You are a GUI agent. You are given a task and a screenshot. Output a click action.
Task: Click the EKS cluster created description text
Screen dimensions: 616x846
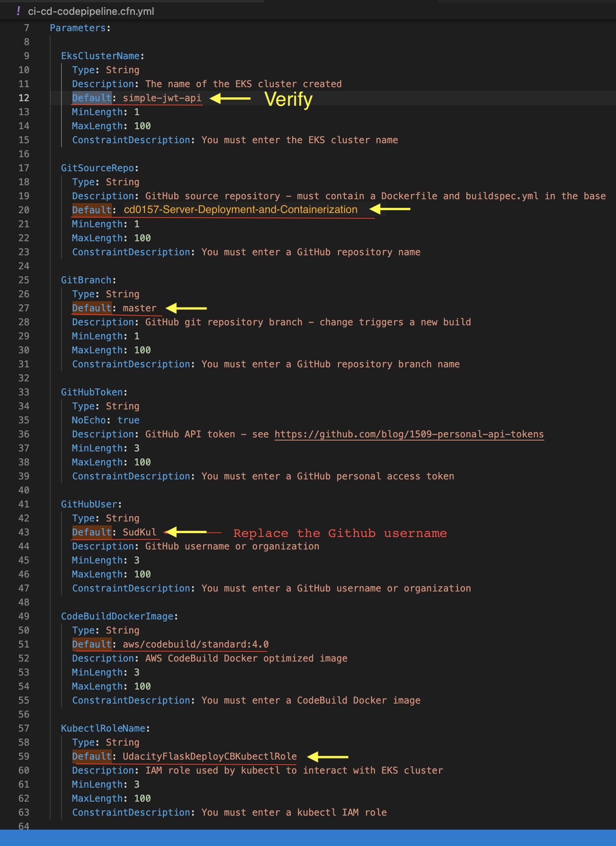click(243, 84)
